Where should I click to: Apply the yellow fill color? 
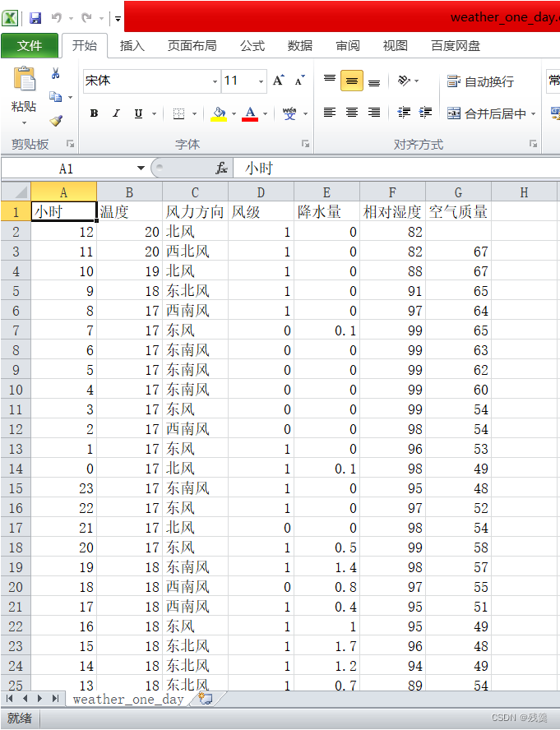click(x=219, y=113)
